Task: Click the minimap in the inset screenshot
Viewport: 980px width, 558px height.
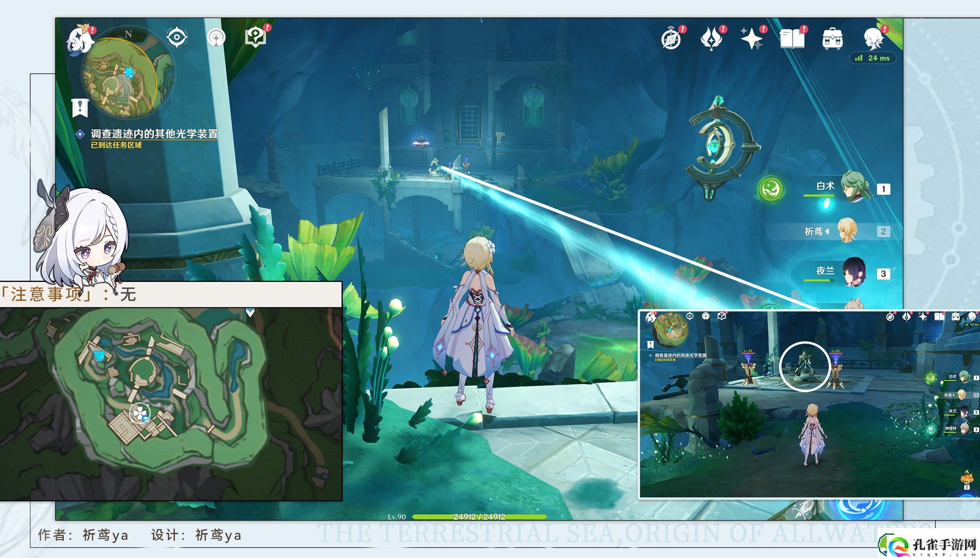Action: point(671,330)
